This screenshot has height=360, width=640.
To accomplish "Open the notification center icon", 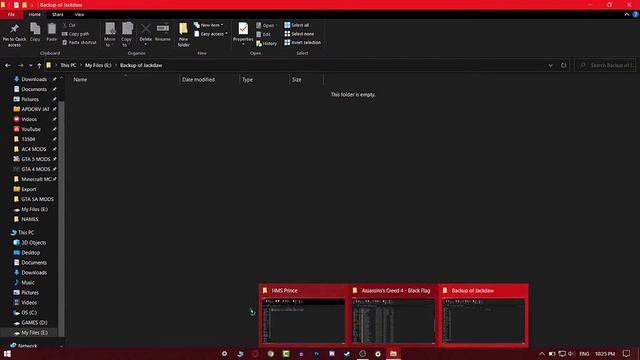I will pos(627,353).
